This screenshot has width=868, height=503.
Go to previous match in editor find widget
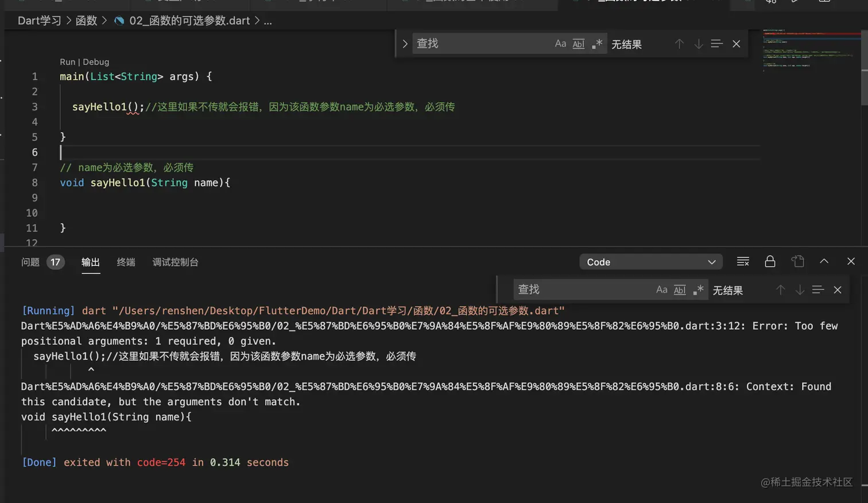point(679,44)
